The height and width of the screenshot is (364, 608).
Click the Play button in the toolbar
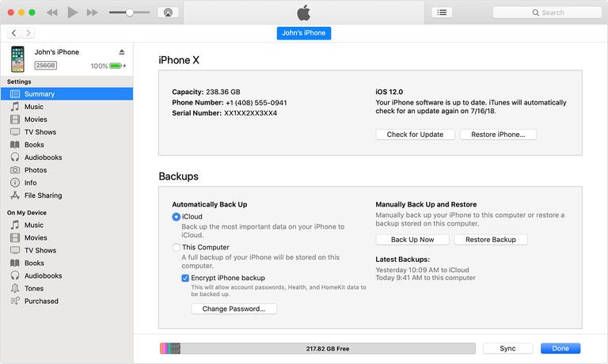click(x=73, y=13)
